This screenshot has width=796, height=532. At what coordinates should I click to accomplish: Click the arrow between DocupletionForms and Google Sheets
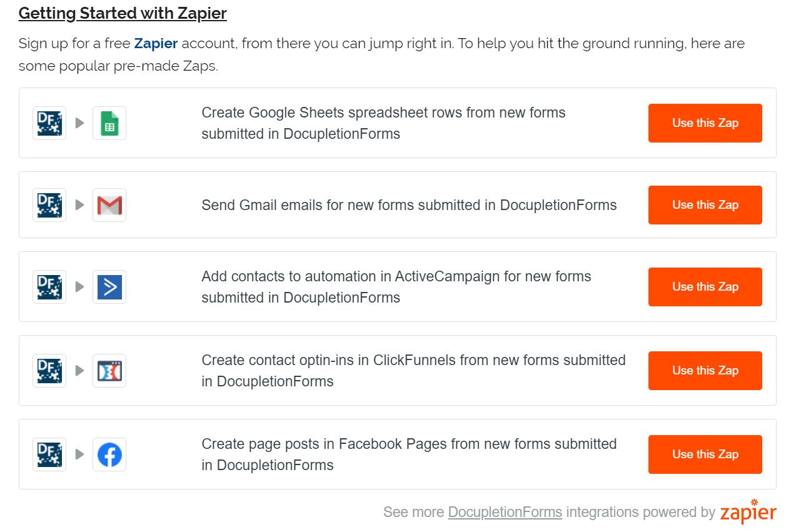pyautogui.click(x=79, y=123)
